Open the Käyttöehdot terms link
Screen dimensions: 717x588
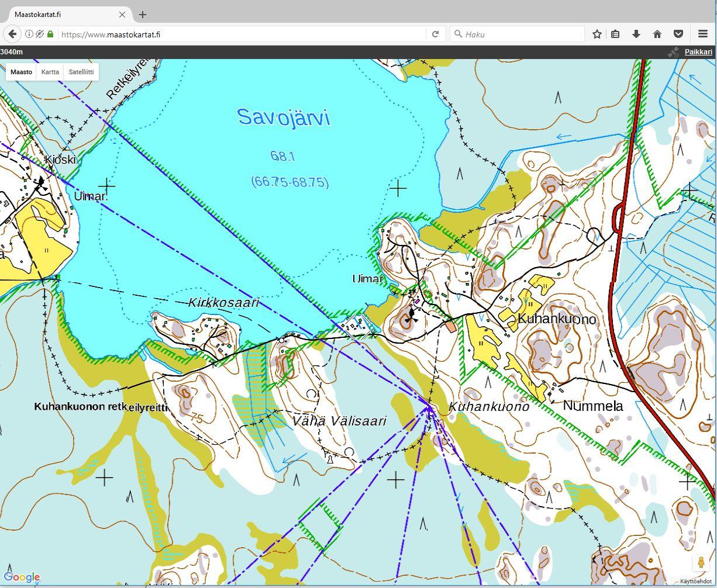695,582
